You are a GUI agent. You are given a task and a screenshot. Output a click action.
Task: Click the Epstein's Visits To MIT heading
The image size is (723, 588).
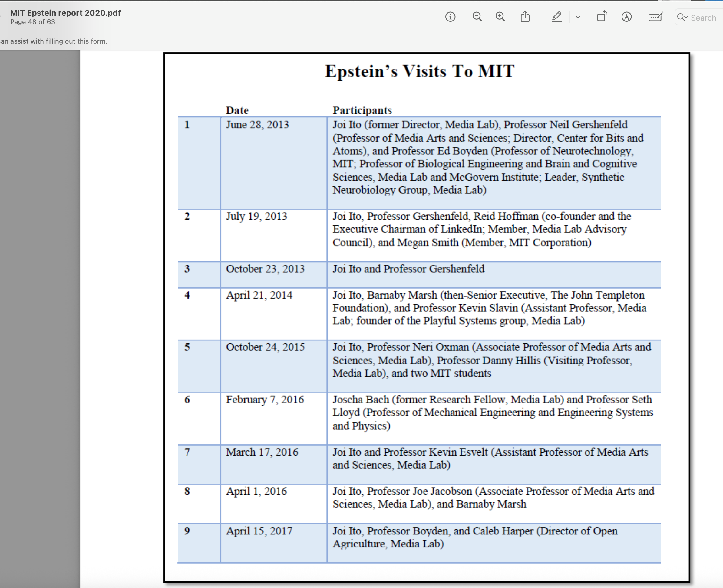[x=420, y=71]
